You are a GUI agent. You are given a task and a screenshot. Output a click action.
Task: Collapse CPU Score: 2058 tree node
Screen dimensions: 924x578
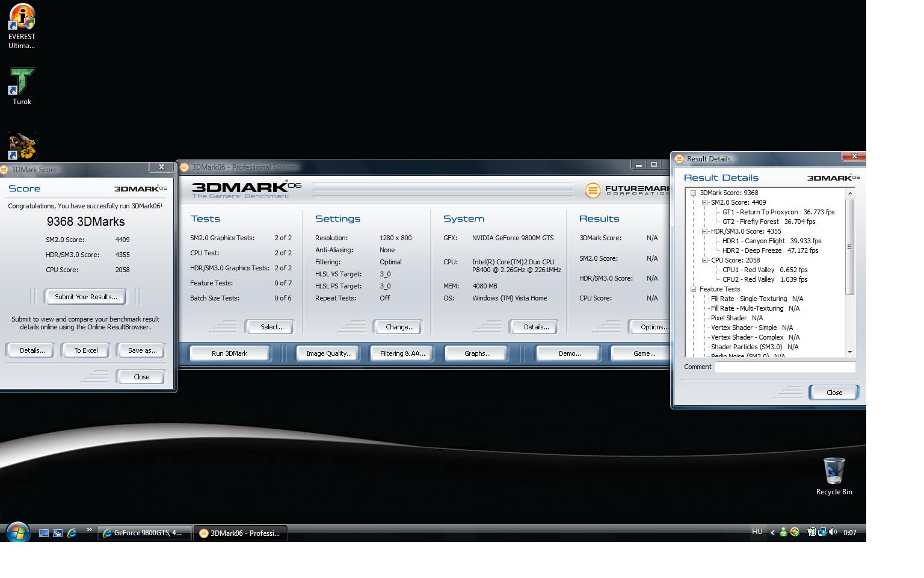pyautogui.click(x=704, y=260)
